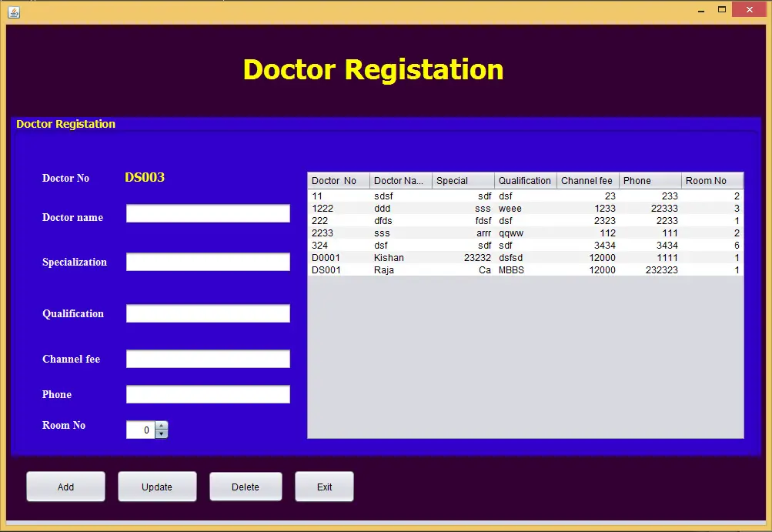Select the row with Doctor No 1222
The width and height of the screenshot is (772, 532).
point(462,208)
